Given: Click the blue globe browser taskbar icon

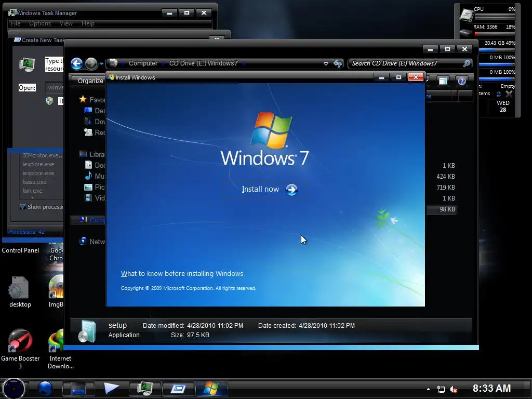Looking at the screenshot, I should point(45,389).
